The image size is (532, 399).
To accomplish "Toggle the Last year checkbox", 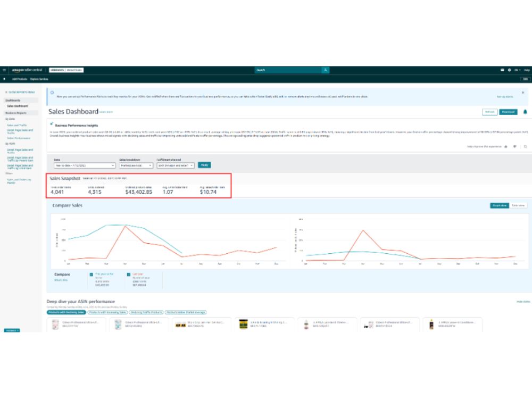I will 129,275.
